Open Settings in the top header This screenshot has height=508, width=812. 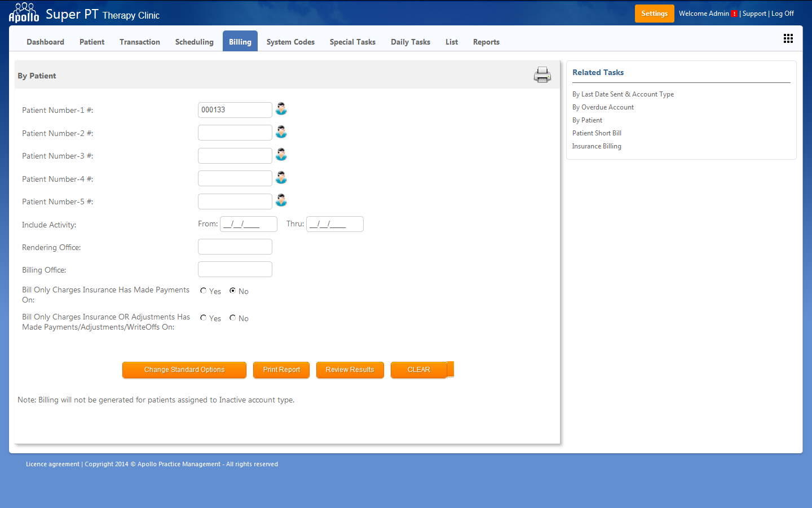coord(654,14)
